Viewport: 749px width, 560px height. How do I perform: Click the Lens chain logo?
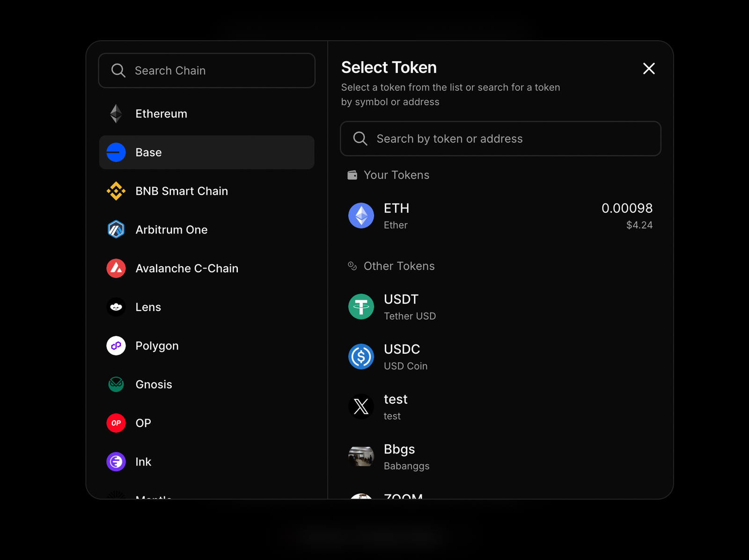[116, 307]
